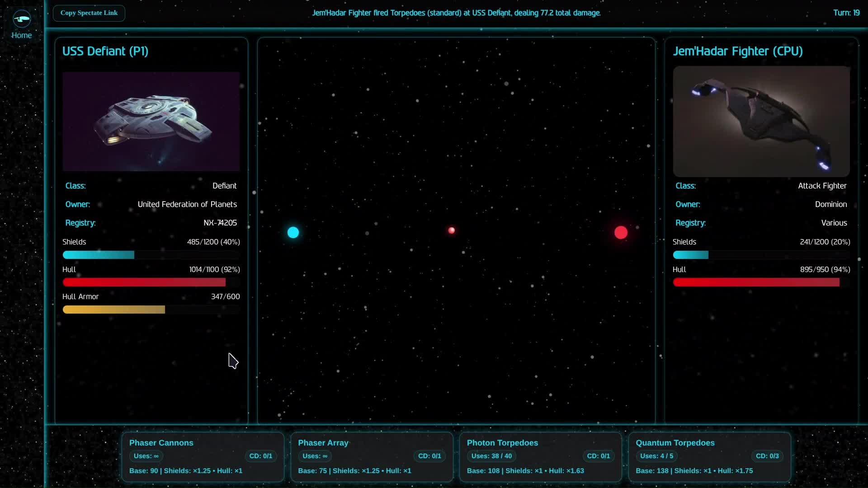Click the '1014/1100 (92%)' hull reading
This screenshot has height=488, width=868.
point(214,269)
